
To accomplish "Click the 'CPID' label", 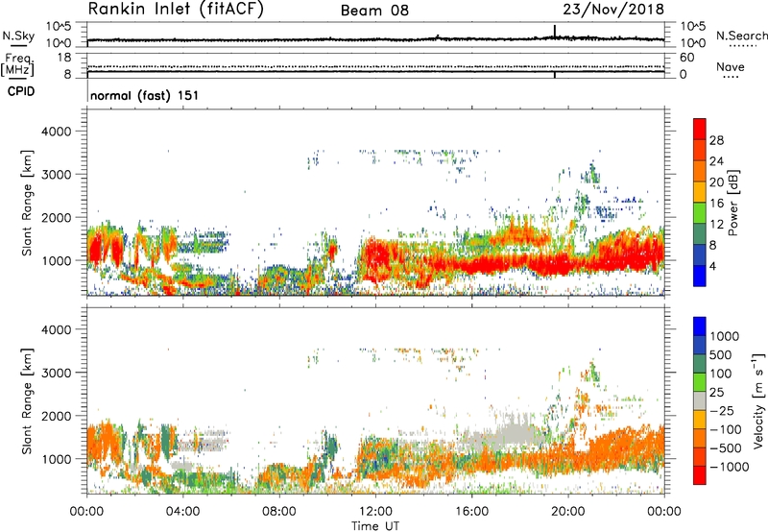I will pos(21,91).
